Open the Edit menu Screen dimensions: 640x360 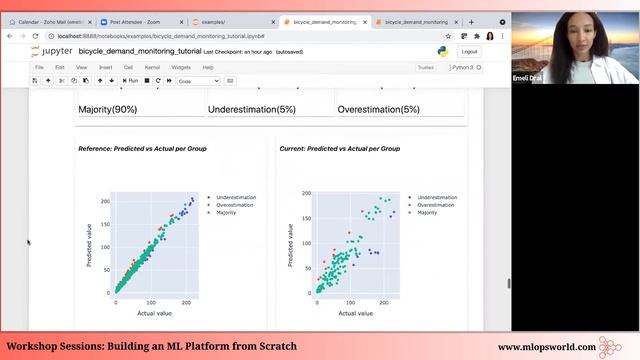click(60, 67)
